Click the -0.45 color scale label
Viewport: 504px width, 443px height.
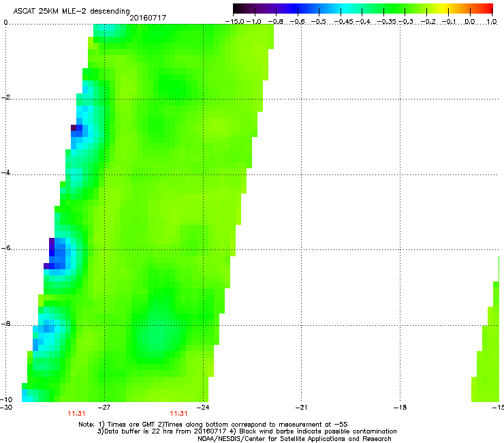[344, 22]
